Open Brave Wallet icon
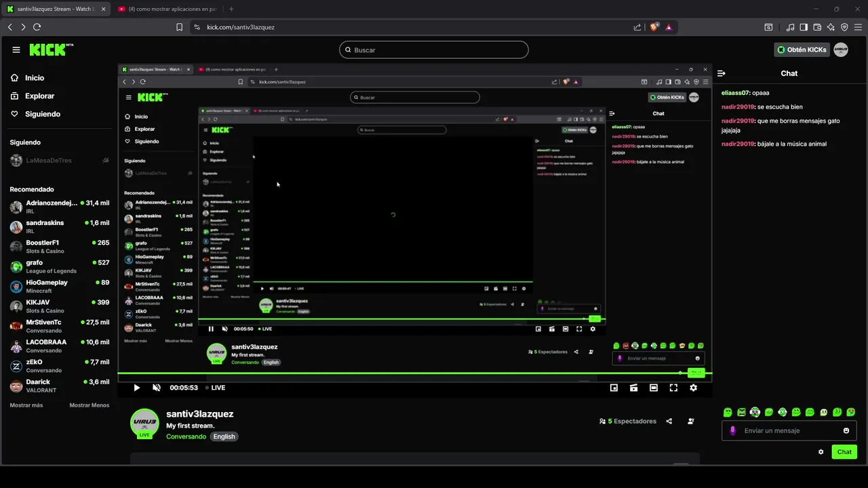 (817, 27)
